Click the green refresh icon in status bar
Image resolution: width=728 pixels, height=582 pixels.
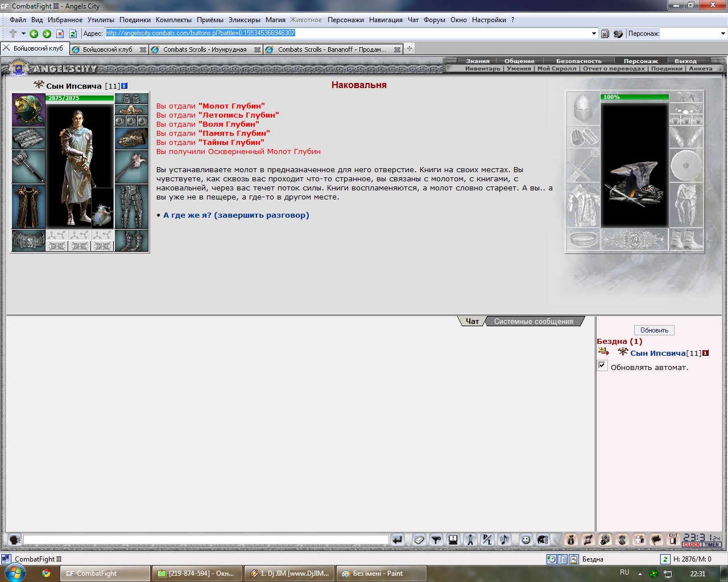[665, 559]
